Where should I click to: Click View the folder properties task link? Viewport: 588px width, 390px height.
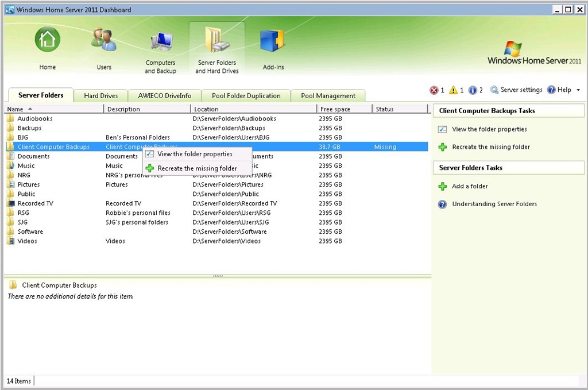coord(489,129)
